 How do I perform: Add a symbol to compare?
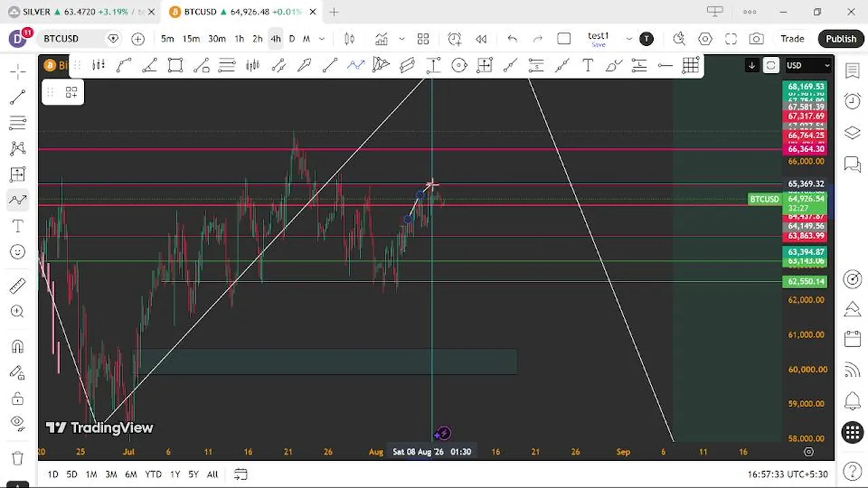pyautogui.click(x=138, y=39)
